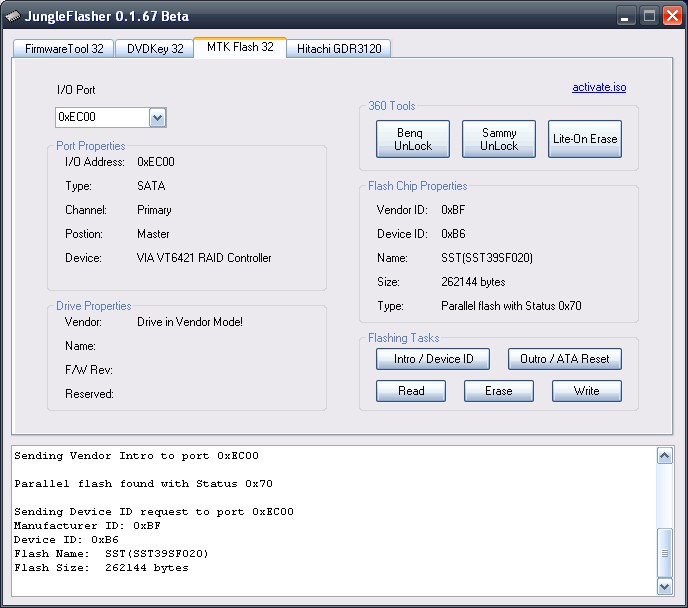
Task: Click the 'Primary' channel value
Action: (154, 210)
